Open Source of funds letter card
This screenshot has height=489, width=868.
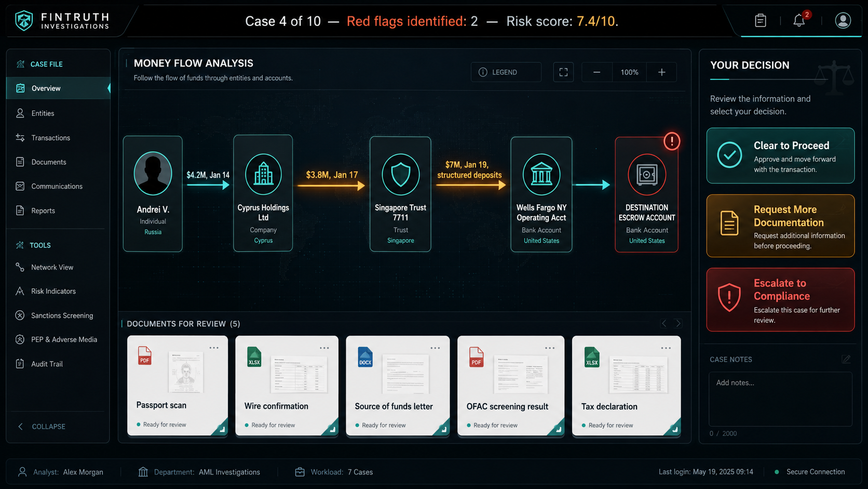coord(398,386)
